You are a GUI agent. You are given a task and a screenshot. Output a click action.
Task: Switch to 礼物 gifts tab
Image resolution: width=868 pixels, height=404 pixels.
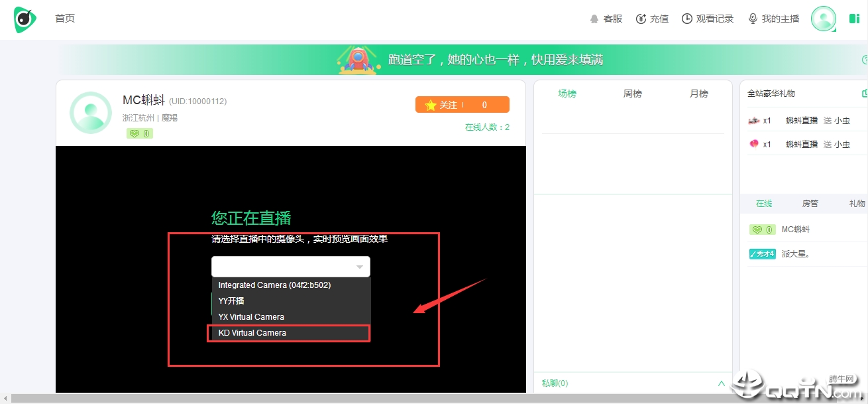857,204
